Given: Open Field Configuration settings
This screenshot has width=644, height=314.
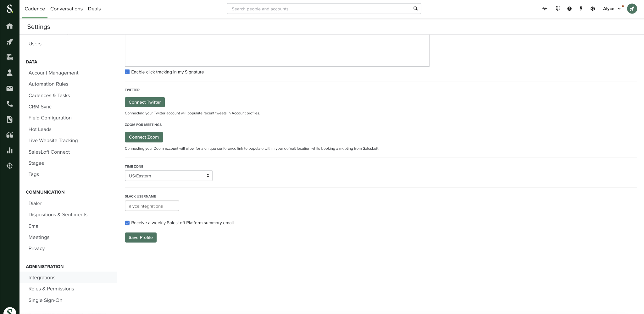Looking at the screenshot, I should pos(50,118).
